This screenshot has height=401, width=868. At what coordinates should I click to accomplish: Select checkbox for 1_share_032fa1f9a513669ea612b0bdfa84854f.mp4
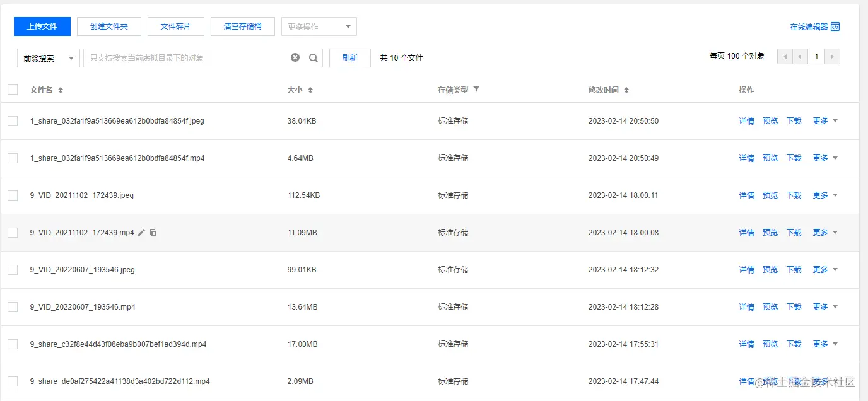pyautogui.click(x=13, y=158)
